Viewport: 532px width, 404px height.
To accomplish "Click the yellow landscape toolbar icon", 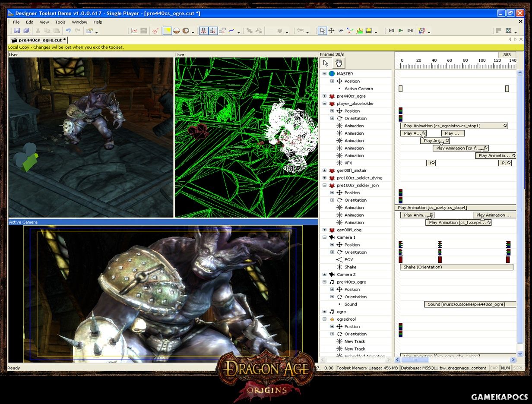I will coord(369,31).
